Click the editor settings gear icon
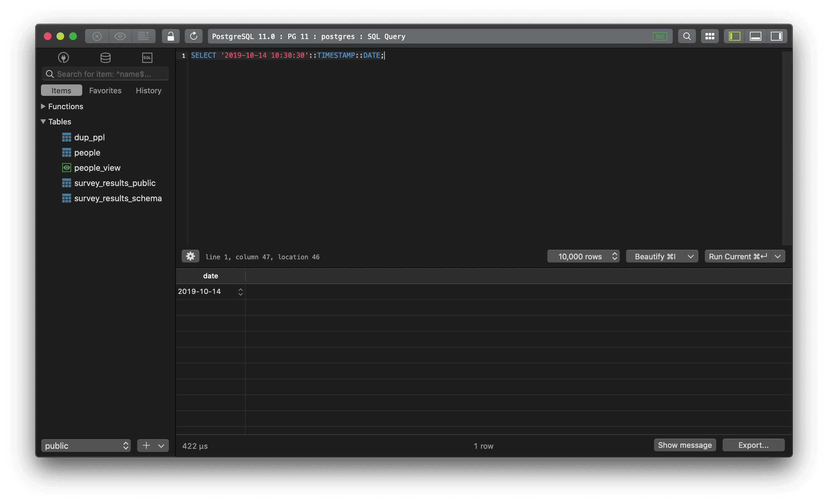 [x=190, y=256]
